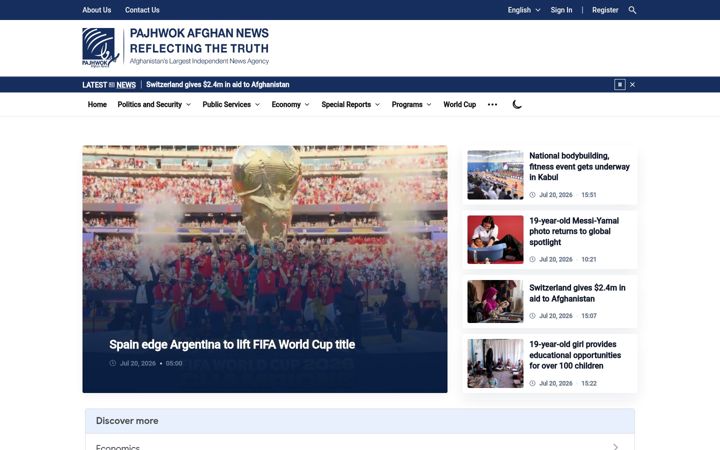
Task: Click the Switzerland aid article thumbnail
Action: [495, 302]
